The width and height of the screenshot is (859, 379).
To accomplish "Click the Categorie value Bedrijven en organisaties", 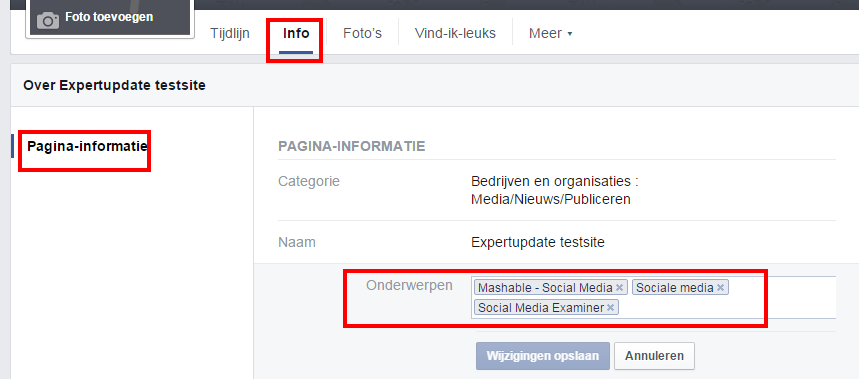I will click(x=555, y=190).
